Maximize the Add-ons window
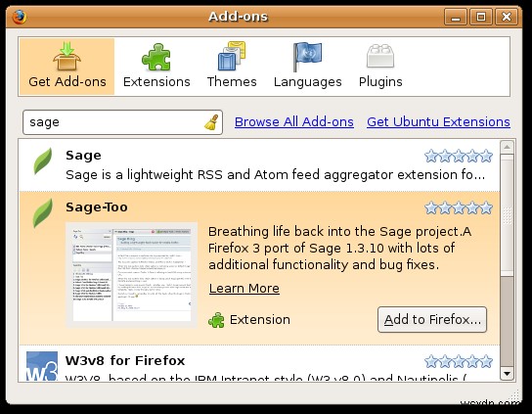This screenshot has width=532, height=414. (481, 17)
